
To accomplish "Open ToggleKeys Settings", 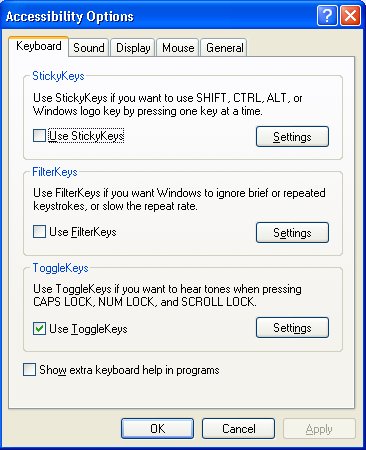I will click(292, 328).
